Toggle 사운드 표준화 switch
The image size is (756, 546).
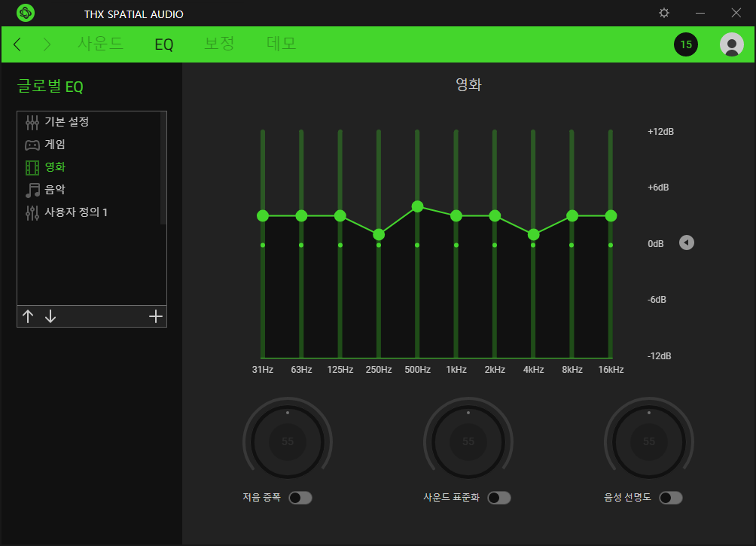pyautogui.click(x=499, y=498)
